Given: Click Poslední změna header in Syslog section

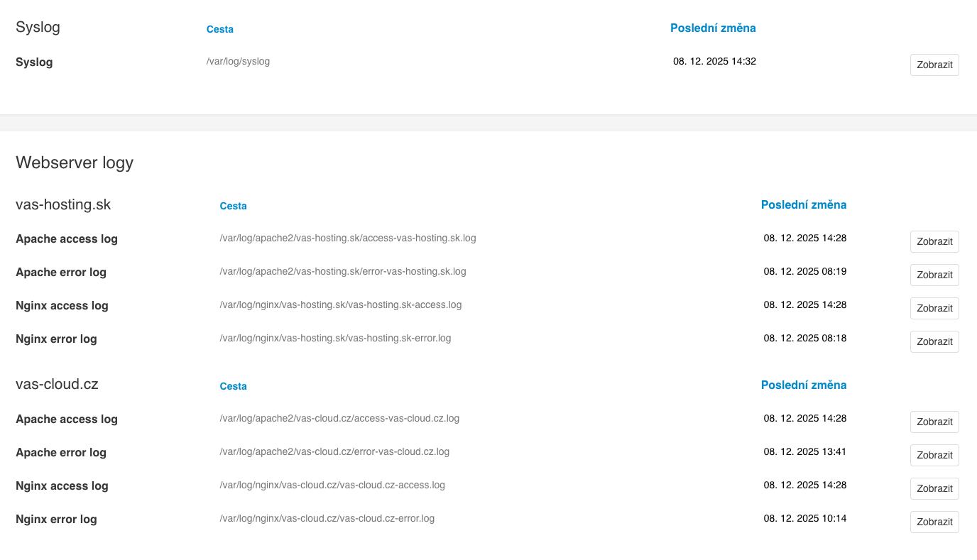Looking at the screenshot, I should (x=713, y=28).
